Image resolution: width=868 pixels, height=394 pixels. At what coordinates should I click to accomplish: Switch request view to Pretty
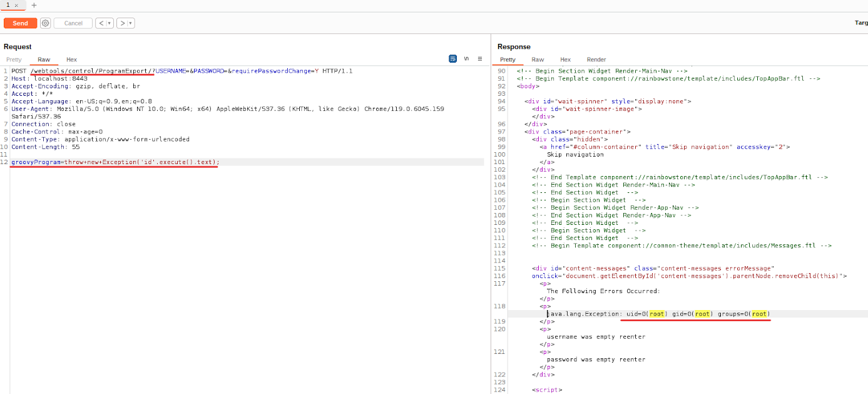coord(14,60)
